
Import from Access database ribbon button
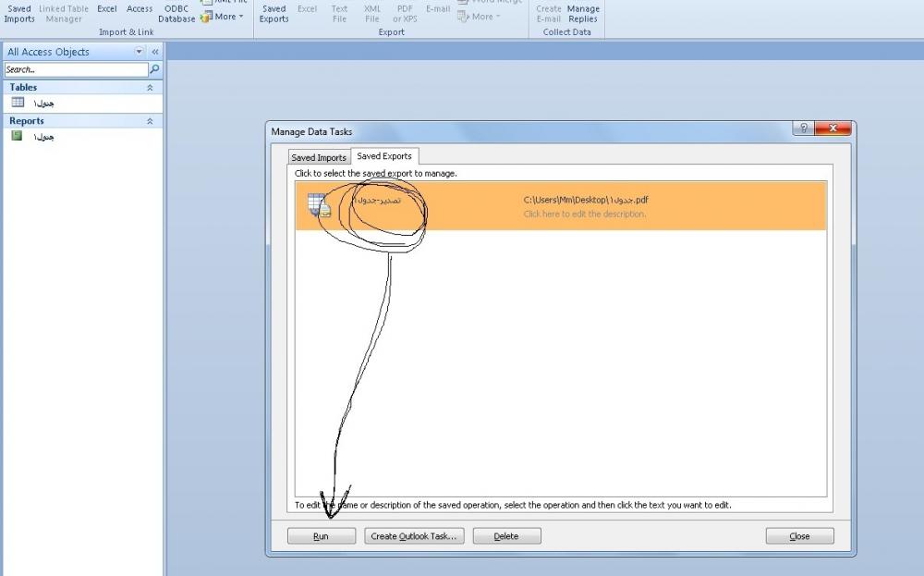point(140,9)
